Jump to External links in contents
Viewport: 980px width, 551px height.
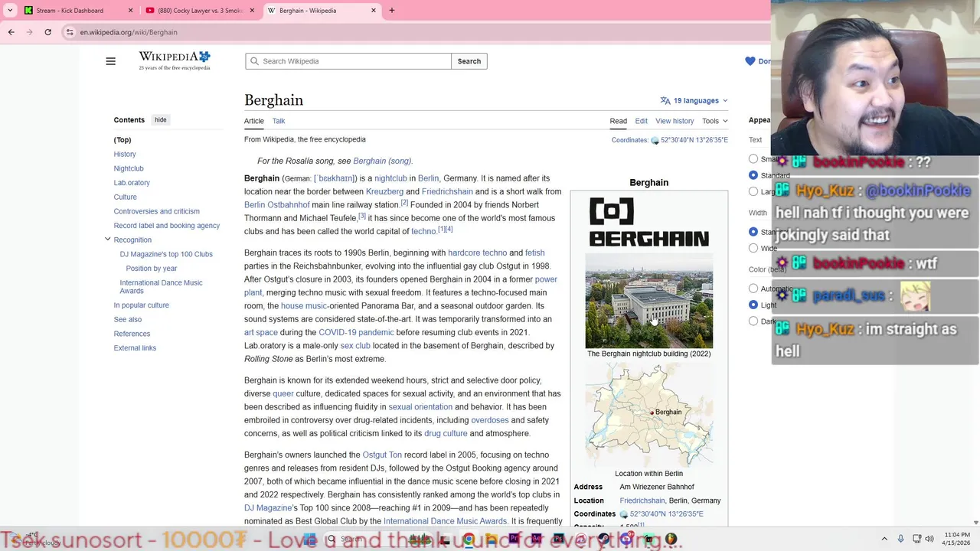point(135,348)
